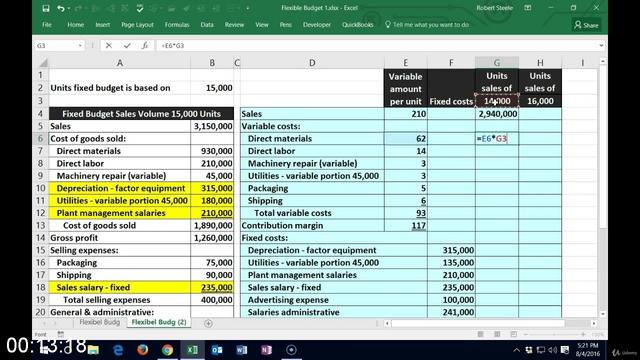
Task: Select the Advertising expense 100,000 cell
Action: (x=451, y=300)
